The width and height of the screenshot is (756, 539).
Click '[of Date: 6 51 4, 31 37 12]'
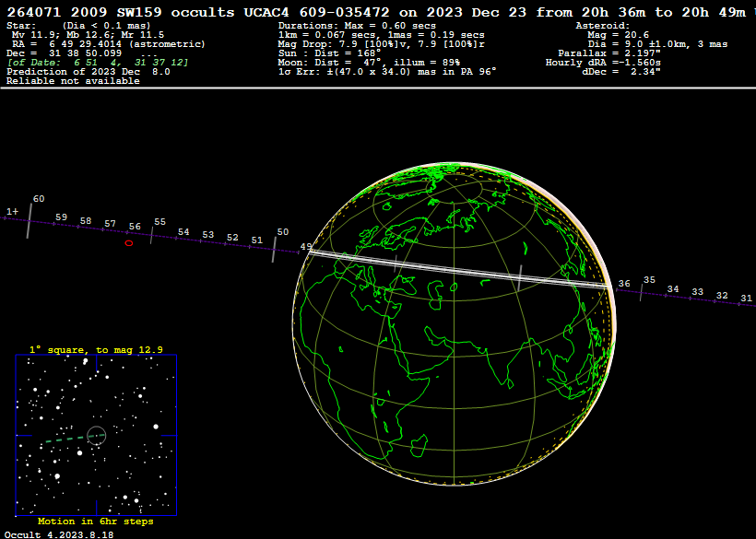pos(98,62)
